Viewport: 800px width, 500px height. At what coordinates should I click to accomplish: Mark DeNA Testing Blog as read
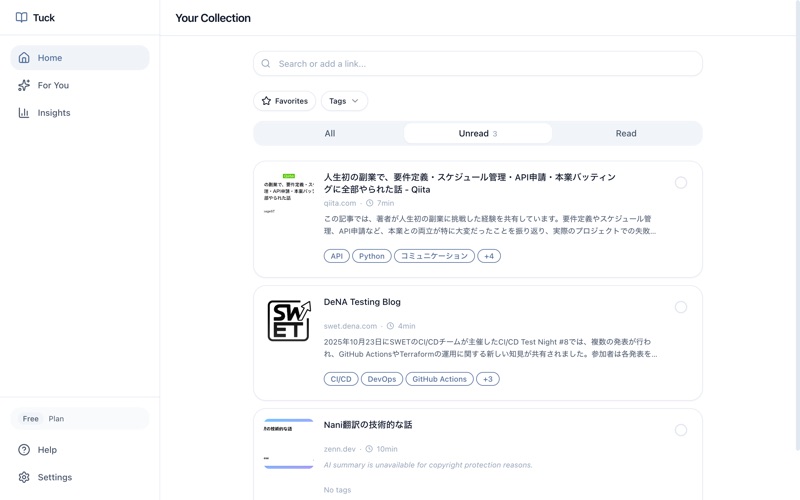point(681,307)
